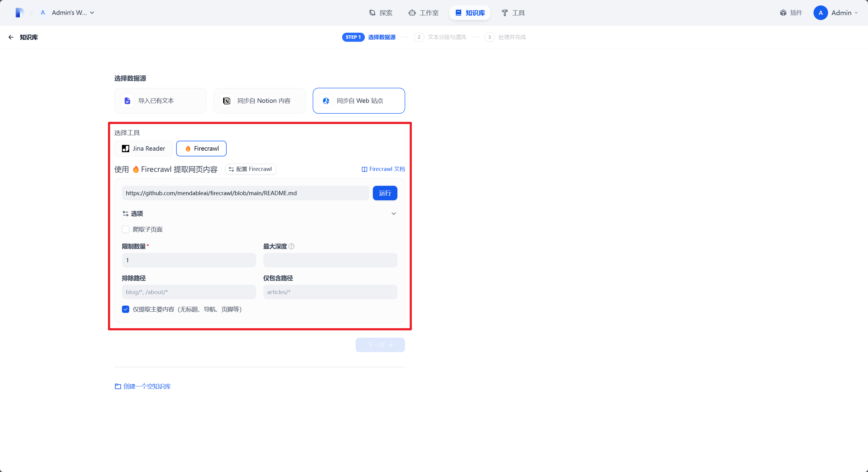Select the 同步自 Web 站点 globe icon
The image size is (868, 472).
pyautogui.click(x=326, y=101)
